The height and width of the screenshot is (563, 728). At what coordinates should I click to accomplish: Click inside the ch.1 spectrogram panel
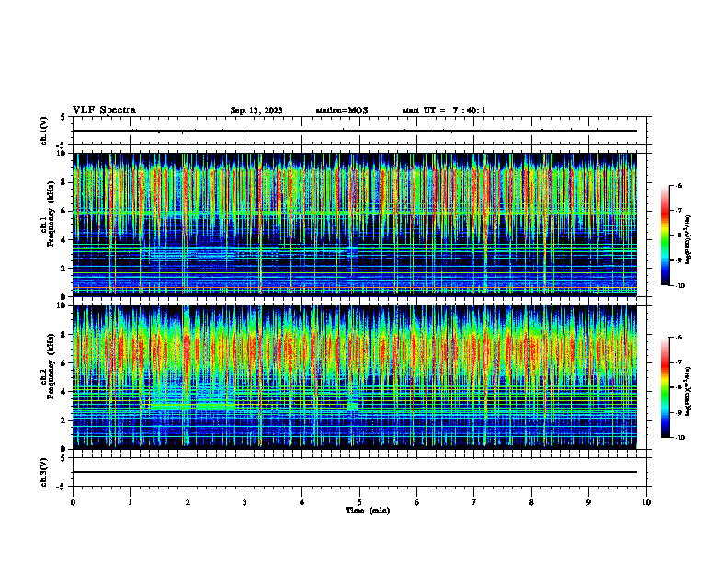tap(355, 224)
